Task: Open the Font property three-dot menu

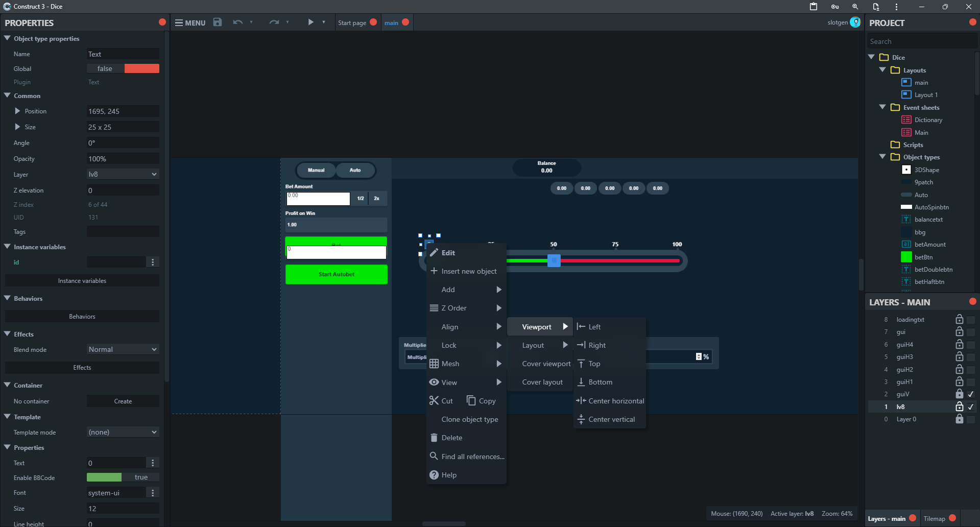Action: (x=153, y=492)
